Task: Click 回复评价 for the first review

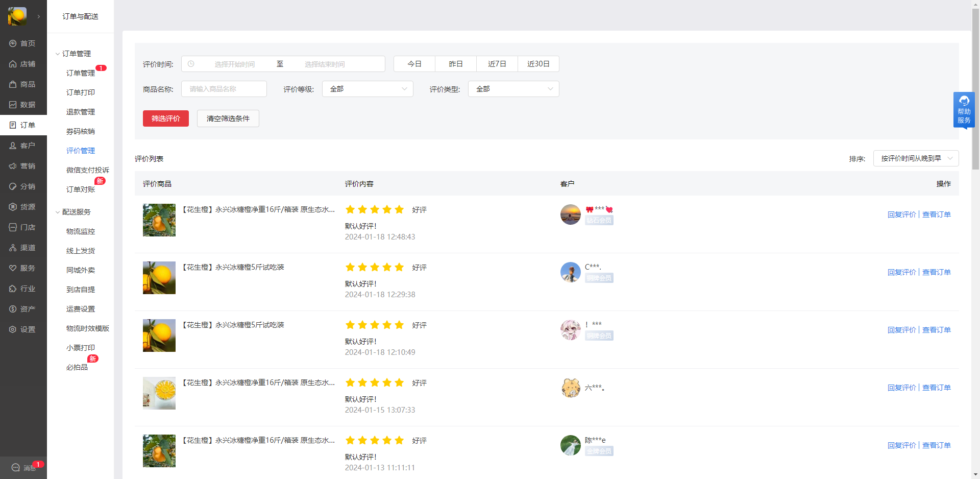Action: pyautogui.click(x=901, y=214)
